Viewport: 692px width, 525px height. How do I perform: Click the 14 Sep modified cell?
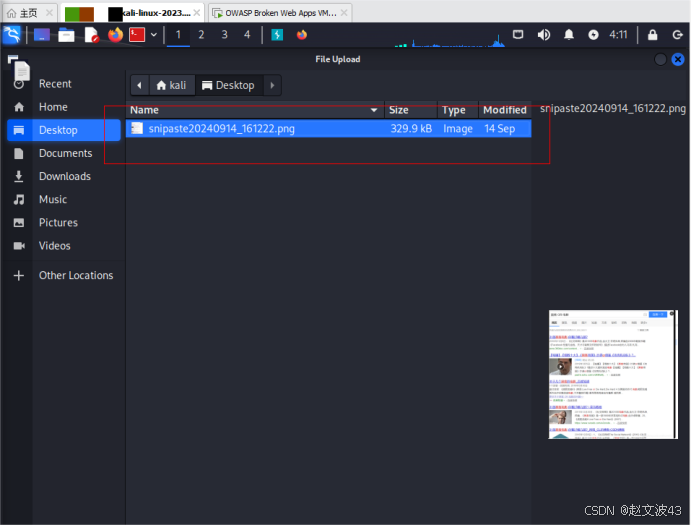pyautogui.click(x=500, y=129)
